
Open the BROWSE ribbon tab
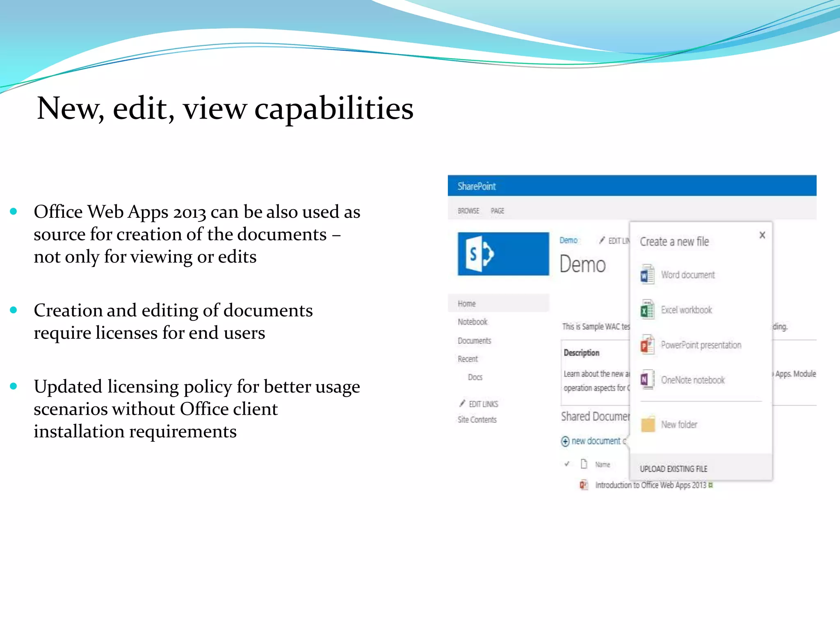468,211
